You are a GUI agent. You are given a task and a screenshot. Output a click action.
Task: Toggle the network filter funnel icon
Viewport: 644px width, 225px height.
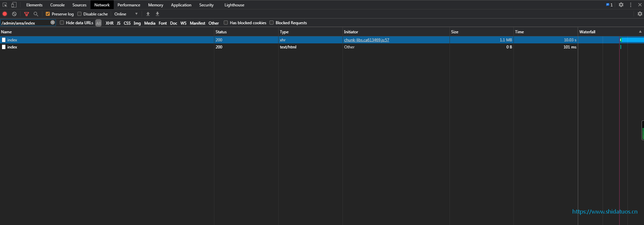click(27, 14)
